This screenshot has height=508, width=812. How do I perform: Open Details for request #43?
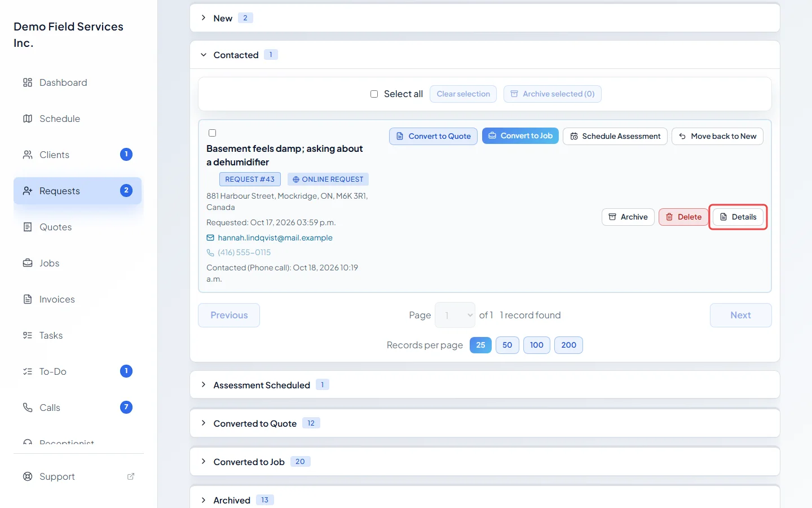tap(738, 217)
